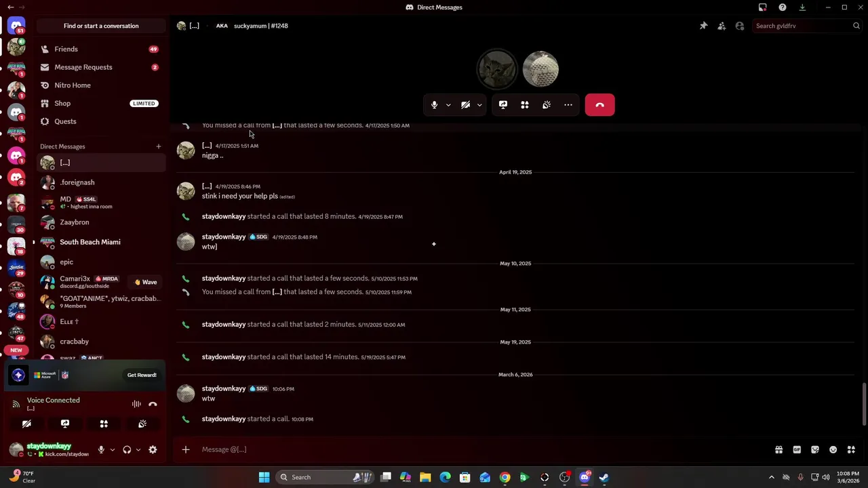The height and width of the screenshot is (488, 868).
Task: Add friends to this DM
Action: pos(722,26)
